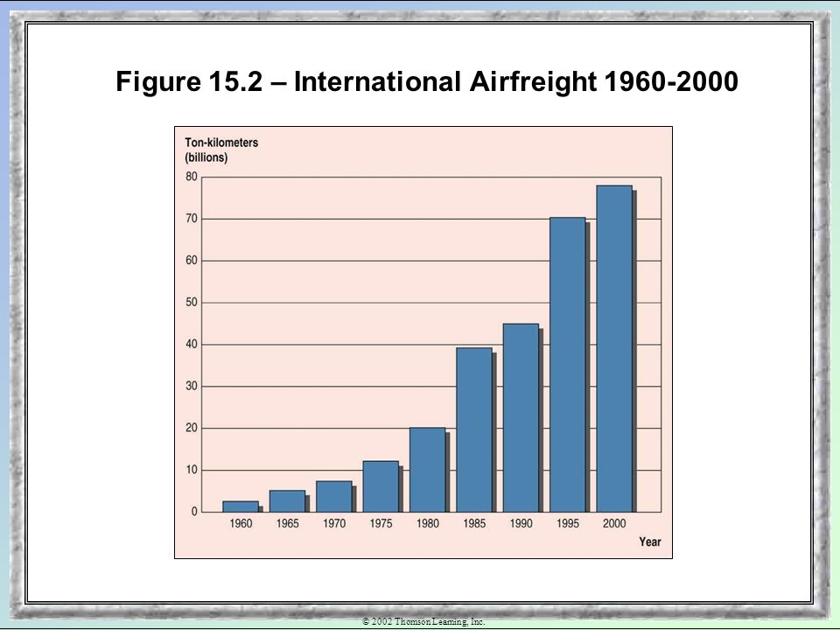Click the '1990' x-axis label
This screenshot has width=840, height=630.
click(x=521, y=523)
